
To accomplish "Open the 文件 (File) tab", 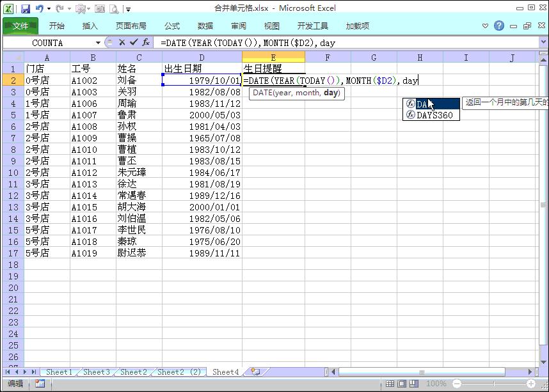I will pyautogui.click(x=20, y=26).
